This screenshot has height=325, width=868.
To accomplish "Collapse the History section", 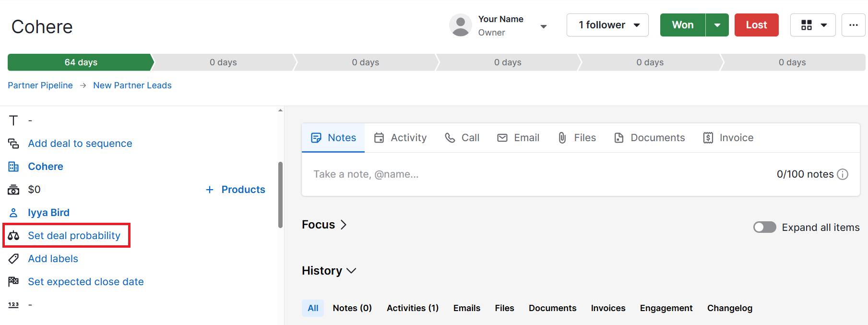I will [329, 271].
